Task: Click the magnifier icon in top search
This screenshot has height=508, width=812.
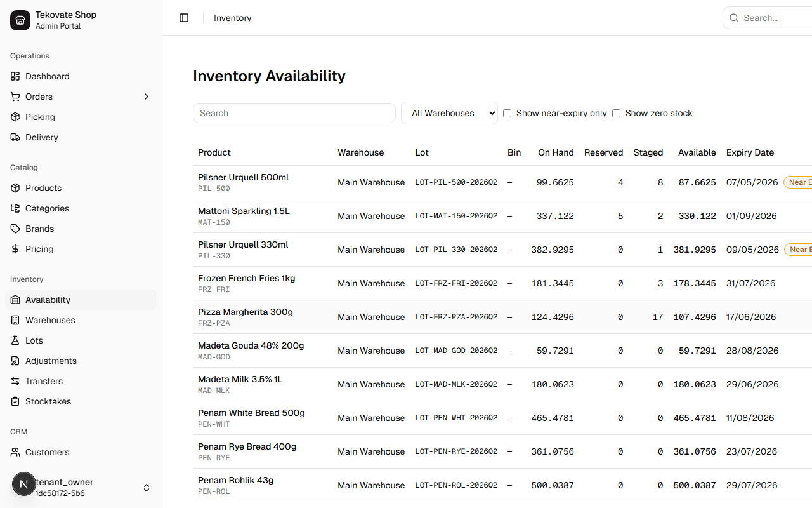Action: pos(734,18)
